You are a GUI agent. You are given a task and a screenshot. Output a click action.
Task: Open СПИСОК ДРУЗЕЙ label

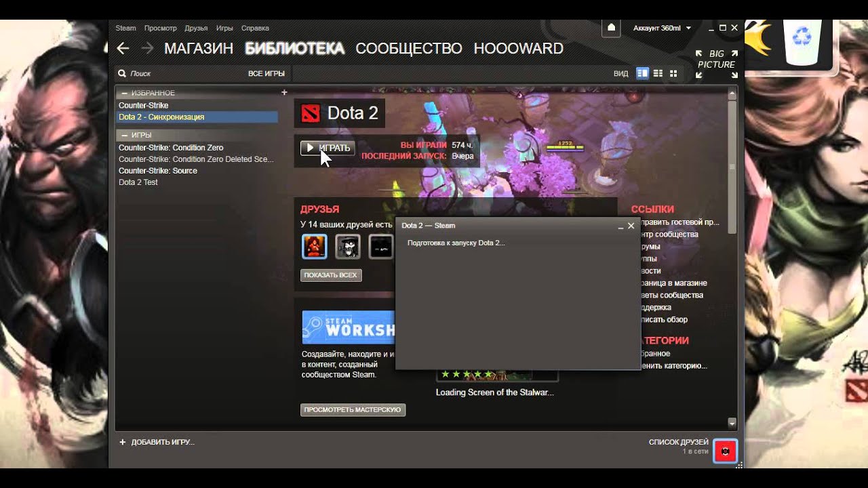tap(679, 442)
